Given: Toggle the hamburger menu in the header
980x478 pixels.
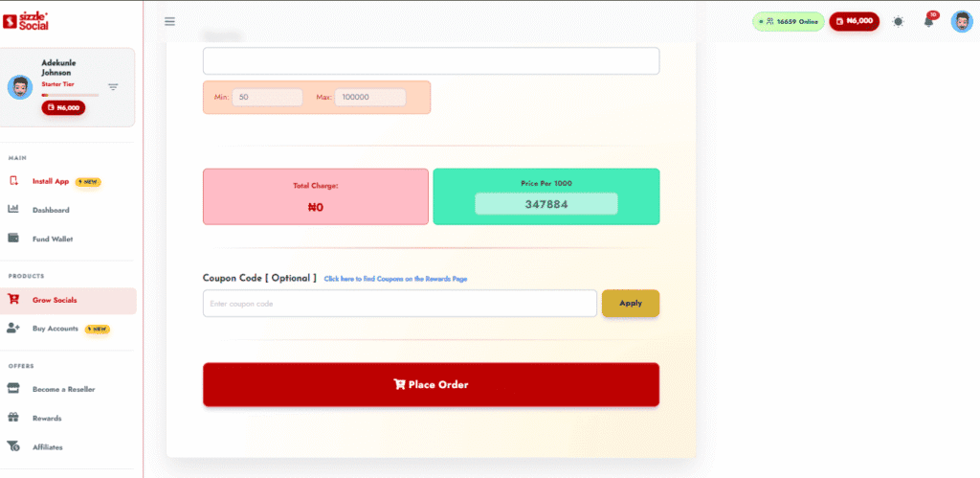Looking at the screenshot, I should point(169,21).
